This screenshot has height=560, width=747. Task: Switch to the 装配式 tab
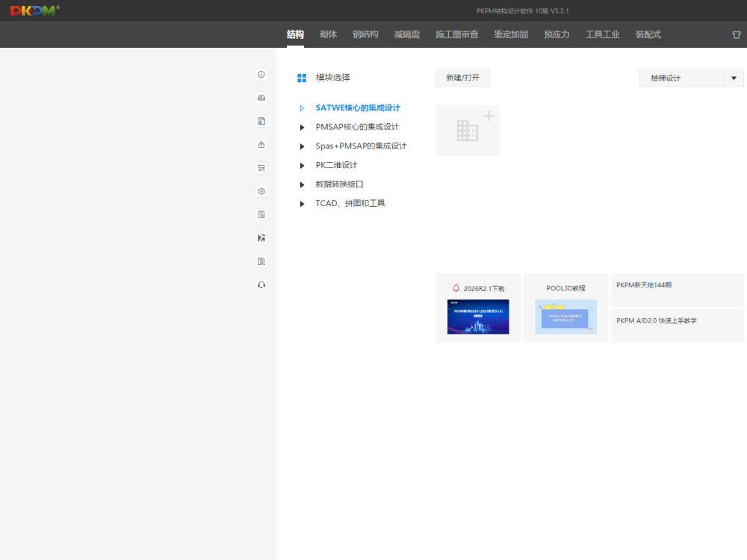[648, 34]
